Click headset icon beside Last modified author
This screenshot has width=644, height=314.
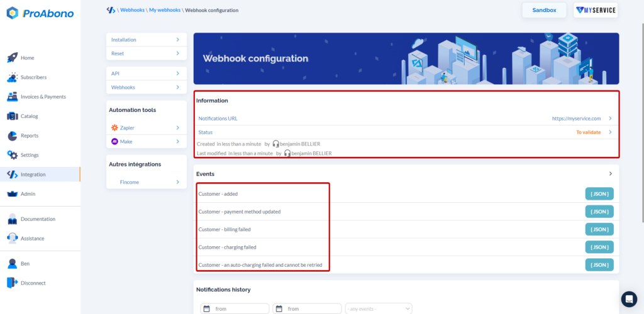(x=287, y=153)
